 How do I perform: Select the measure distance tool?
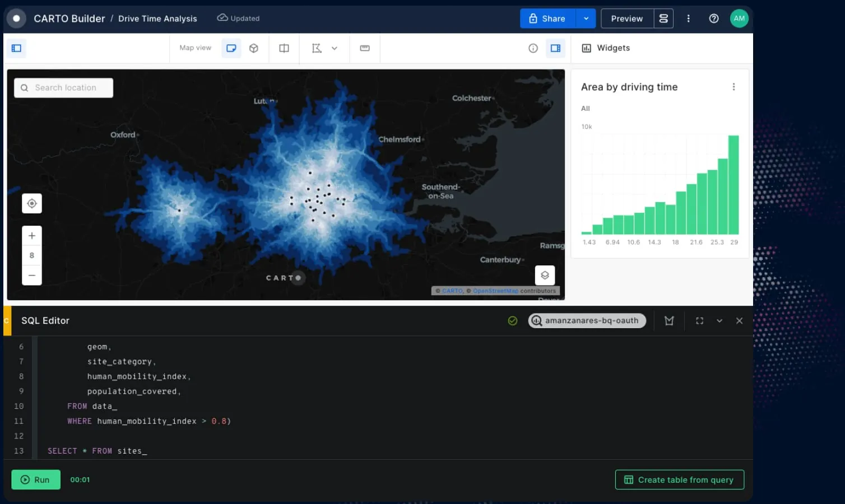pos(364,48)
